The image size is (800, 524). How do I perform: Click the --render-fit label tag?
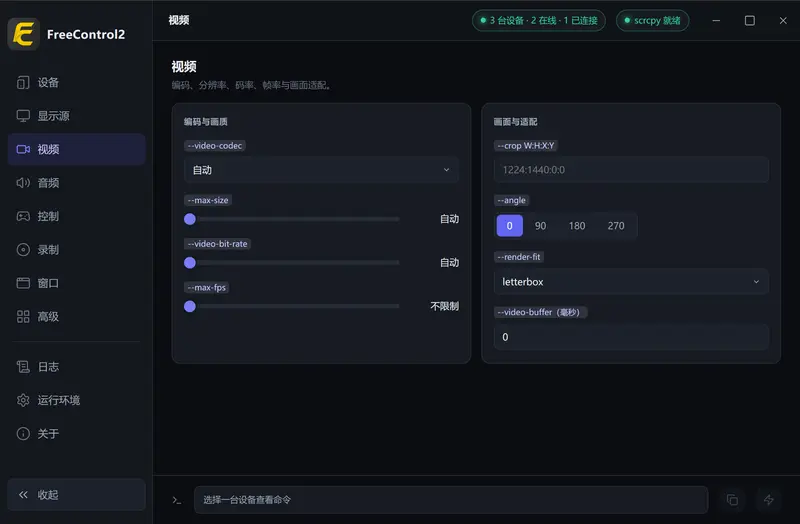pos(519,257)
